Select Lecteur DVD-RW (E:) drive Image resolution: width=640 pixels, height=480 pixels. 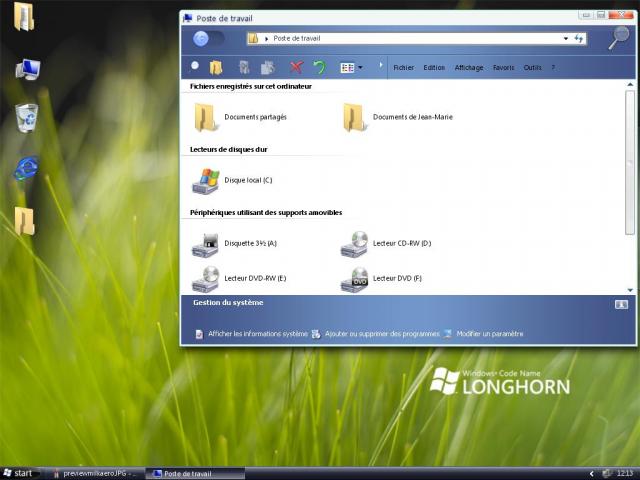(239, 279)
